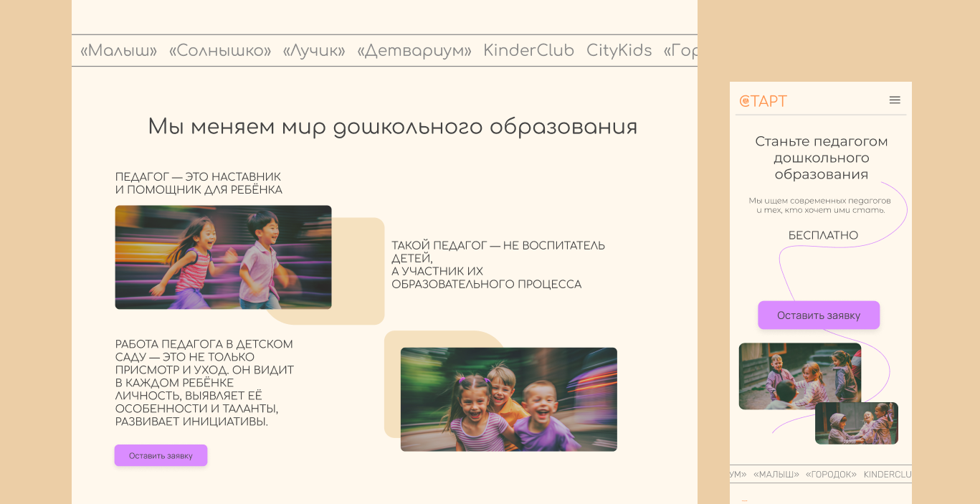
Task: Select «Малыш» in the large desktop ticker
Action: click(118, 51)
